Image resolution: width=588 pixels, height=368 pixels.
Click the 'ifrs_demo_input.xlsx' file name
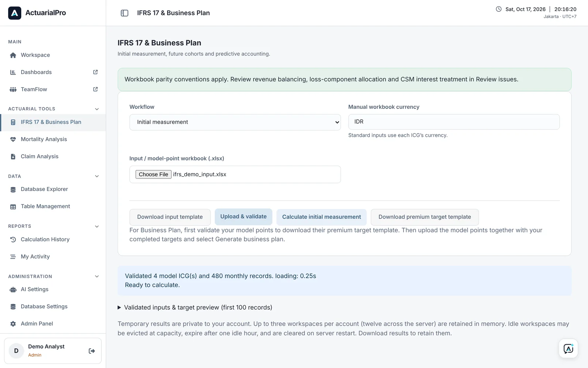coord(200,174)
